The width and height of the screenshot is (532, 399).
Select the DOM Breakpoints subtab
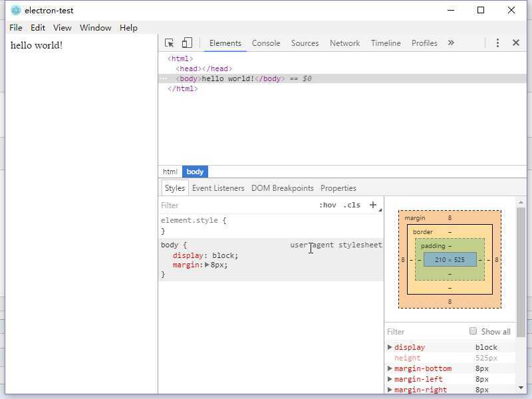pyautogui.click(x=282, y=188)
